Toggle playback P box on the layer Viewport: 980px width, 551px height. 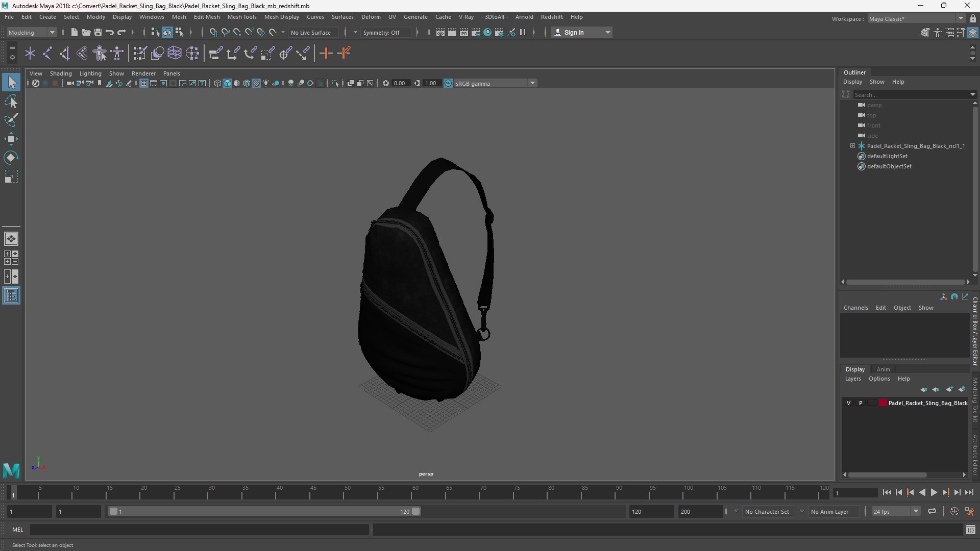tap(861, 403)
